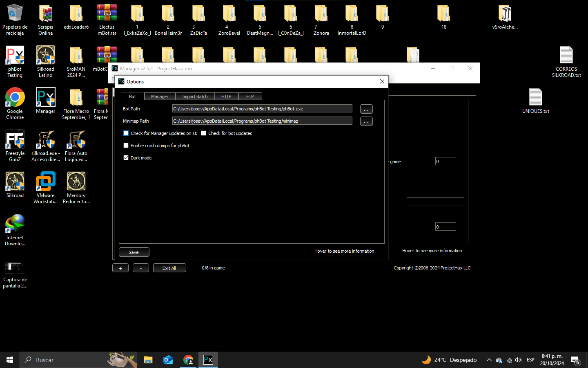Enable crash dumps for phBot checkbox
The height and width of the screenshot is (368, 588).
point(126,146)
